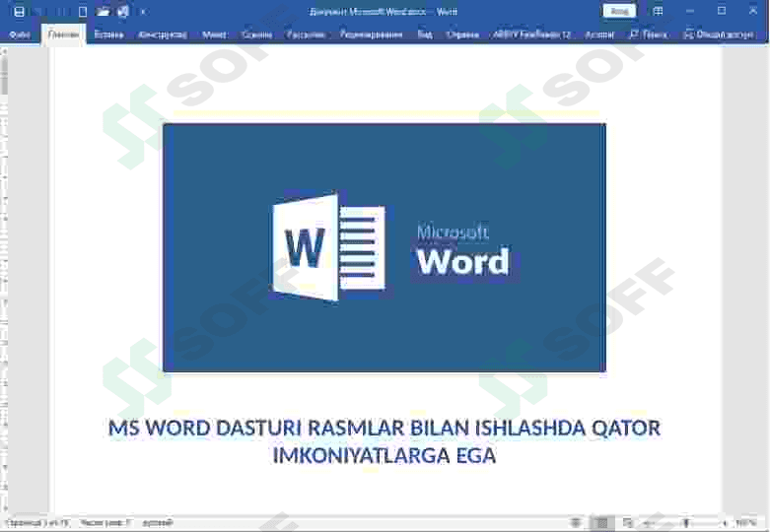
Task: Click the heading line ending with QATOR
Action: 385,428
